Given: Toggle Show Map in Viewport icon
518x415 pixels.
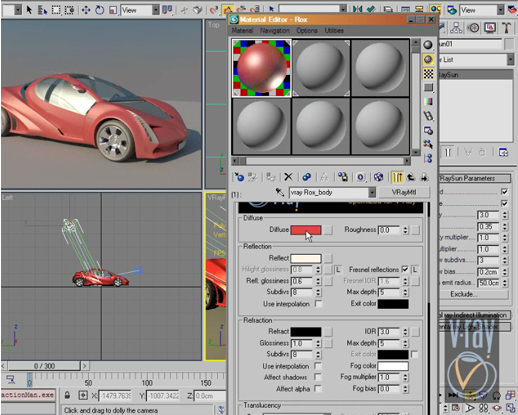Looking at the screenshot, I should tap(378, 177).
